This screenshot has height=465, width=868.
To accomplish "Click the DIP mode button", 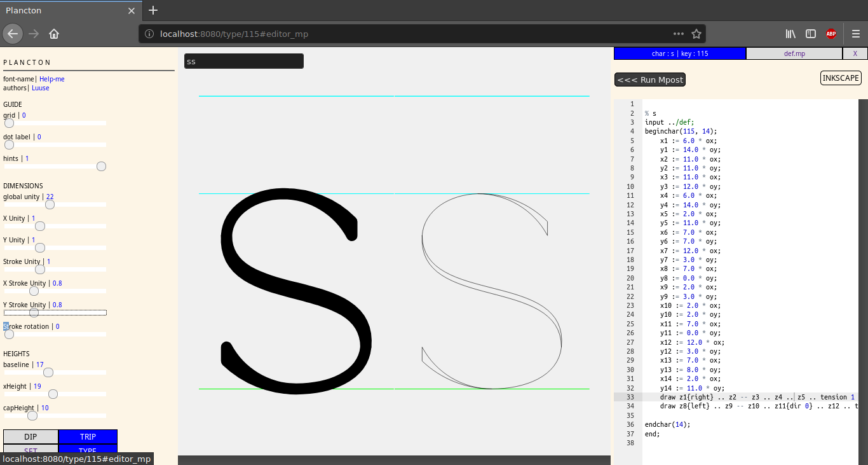I will (31, 437).
